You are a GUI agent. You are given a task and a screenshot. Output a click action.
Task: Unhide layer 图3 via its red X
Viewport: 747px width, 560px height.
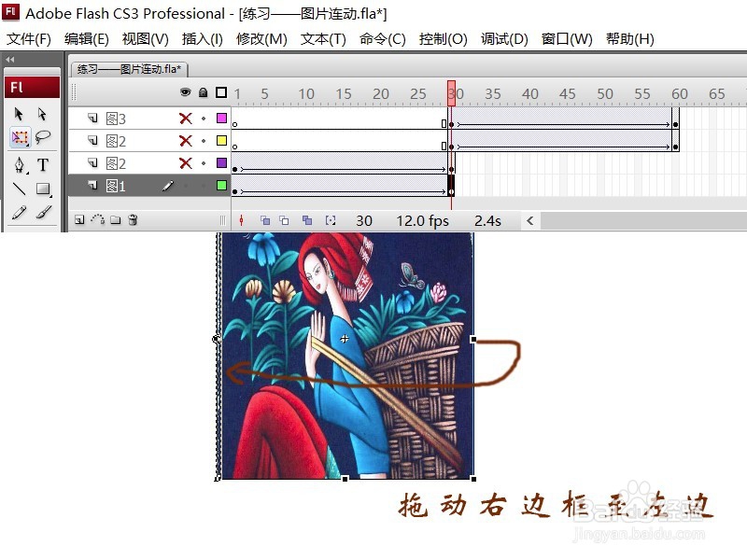[x=186, y=119]
